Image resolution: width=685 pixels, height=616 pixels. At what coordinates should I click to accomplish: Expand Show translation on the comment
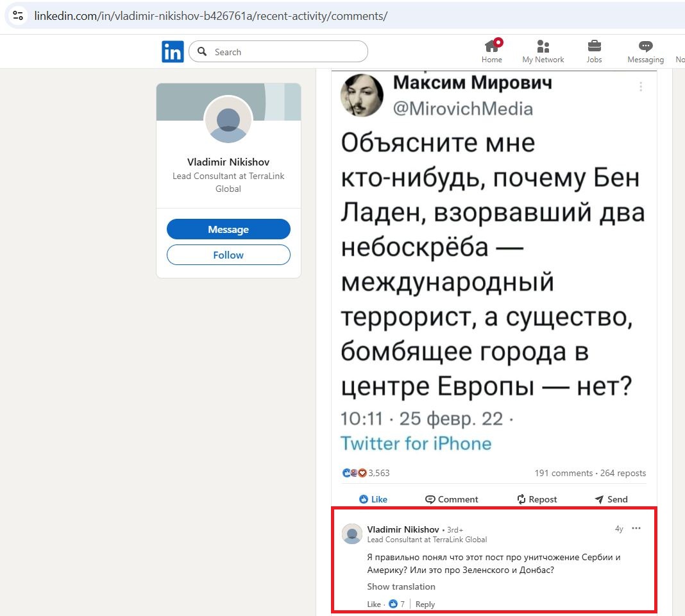[x=401, y=586]
